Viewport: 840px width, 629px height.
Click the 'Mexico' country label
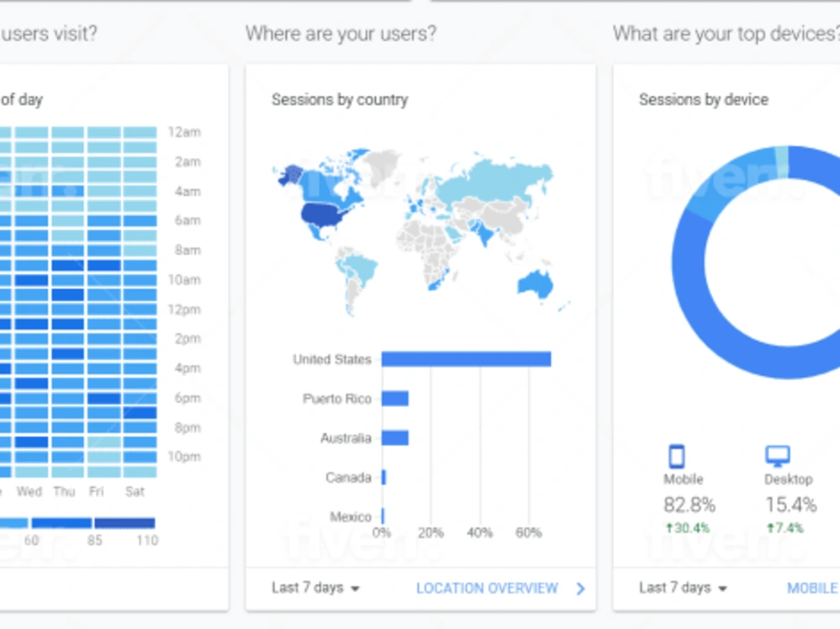(x=350, y=516)
